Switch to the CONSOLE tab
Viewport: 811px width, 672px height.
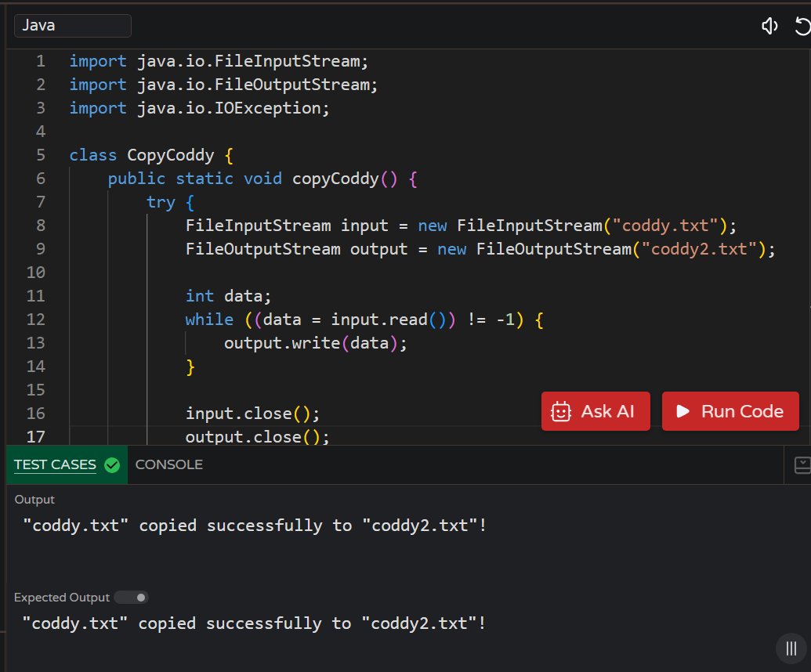pyautogui.click(x=169, y=464)
